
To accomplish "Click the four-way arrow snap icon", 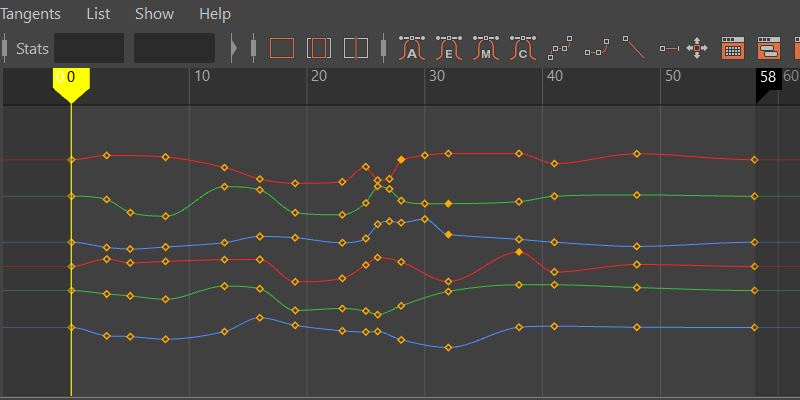I will [x=697, y=47].
